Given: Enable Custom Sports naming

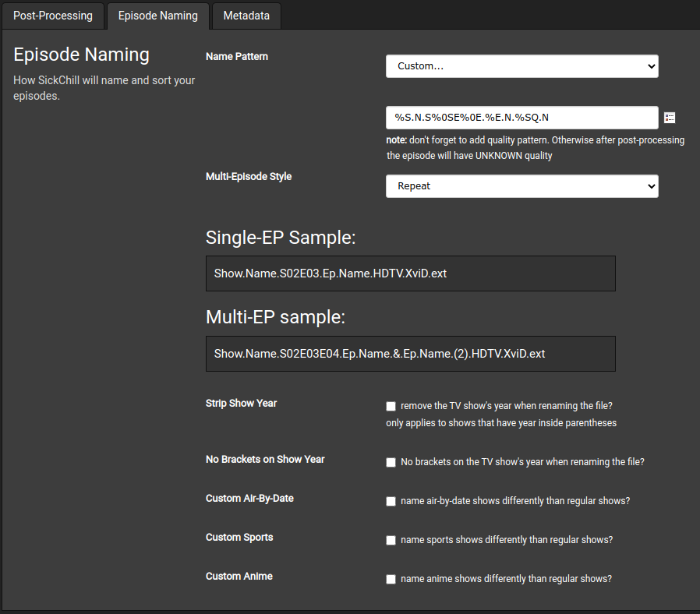Looking at the screenshot, I should coord(391,540).
